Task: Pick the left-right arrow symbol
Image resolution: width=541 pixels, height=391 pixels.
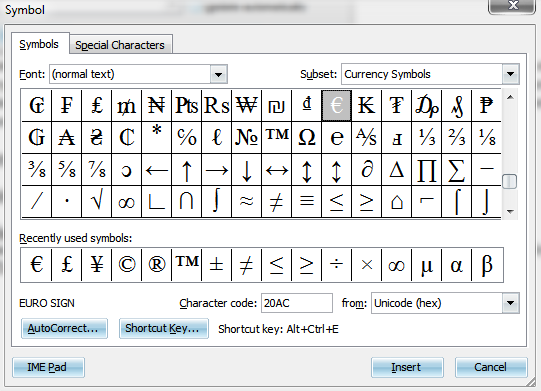Action: pos(276,169)
